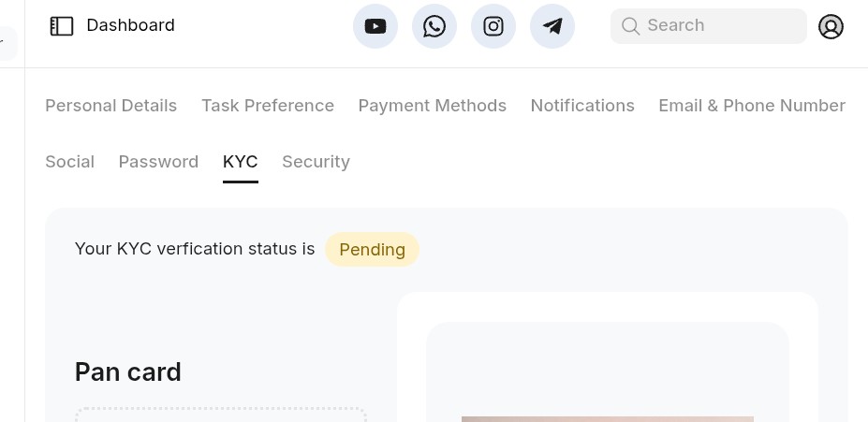
Task: Select the Notifications tab
Action: coord(582,106)
